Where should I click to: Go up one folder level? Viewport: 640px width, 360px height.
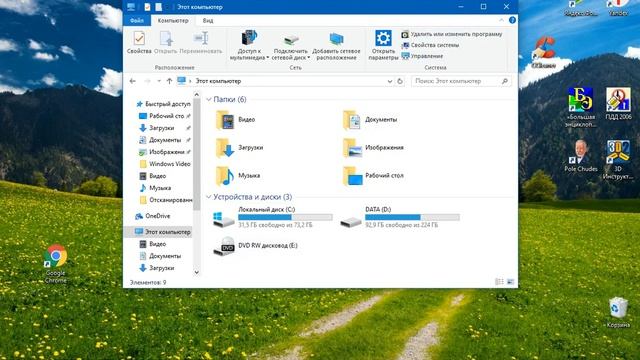(x=169, y=81)
